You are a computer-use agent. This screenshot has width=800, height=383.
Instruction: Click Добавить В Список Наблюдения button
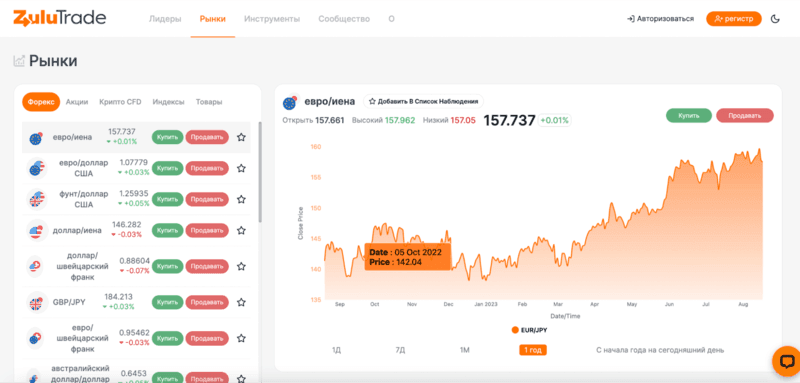(423, 101)
